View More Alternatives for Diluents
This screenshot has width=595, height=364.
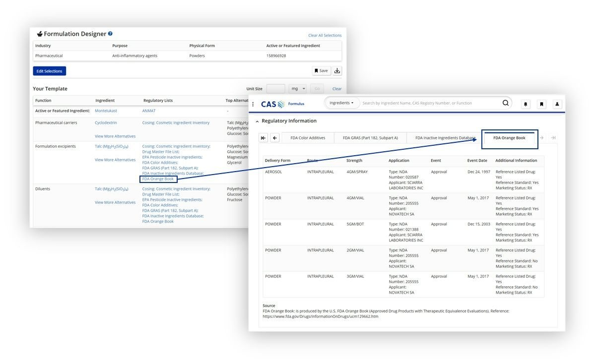coord(115,202)
